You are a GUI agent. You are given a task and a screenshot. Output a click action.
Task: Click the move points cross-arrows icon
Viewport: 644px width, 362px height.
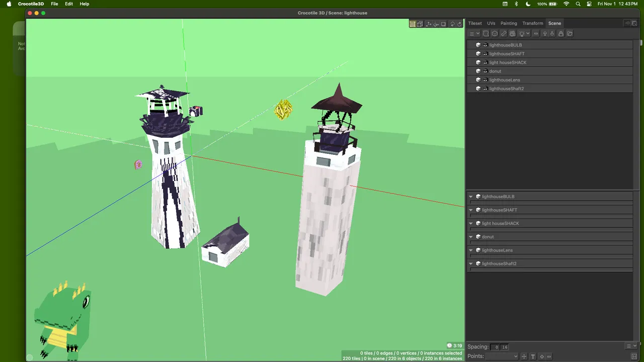pyautogui.click(x=524, y=356)
